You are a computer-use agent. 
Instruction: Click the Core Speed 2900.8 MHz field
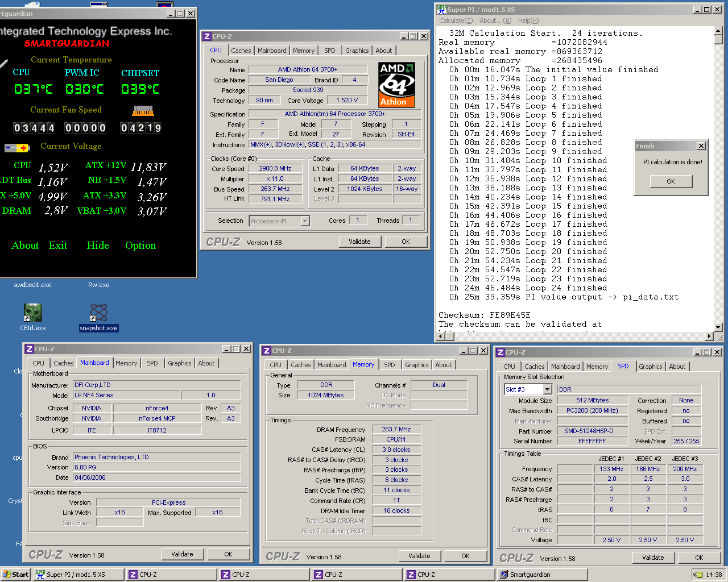point(275,169)
